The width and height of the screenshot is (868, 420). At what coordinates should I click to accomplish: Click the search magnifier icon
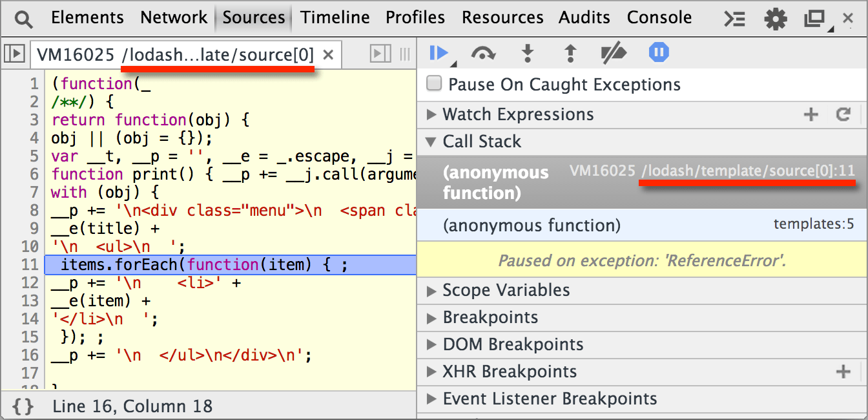click(24, 19)
